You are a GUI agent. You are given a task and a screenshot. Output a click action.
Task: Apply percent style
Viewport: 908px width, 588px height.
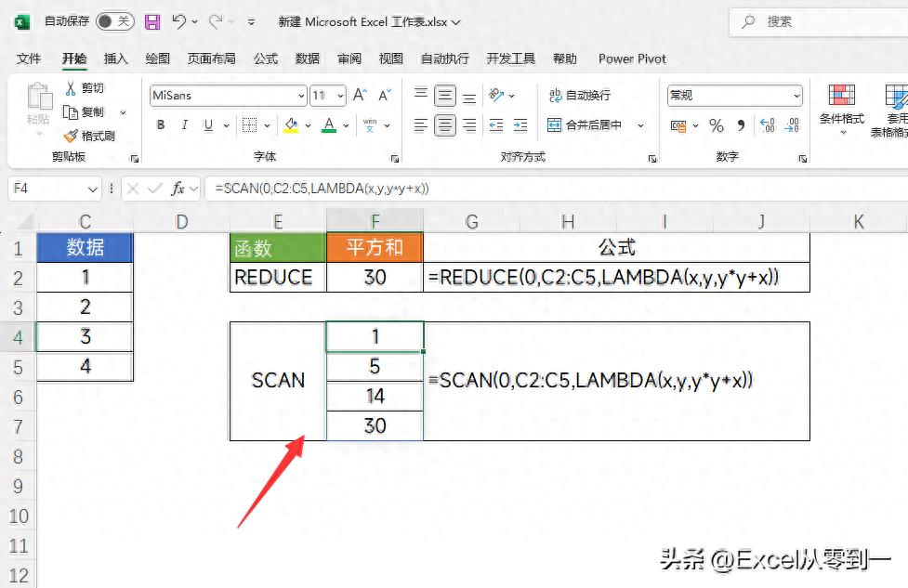717,125
